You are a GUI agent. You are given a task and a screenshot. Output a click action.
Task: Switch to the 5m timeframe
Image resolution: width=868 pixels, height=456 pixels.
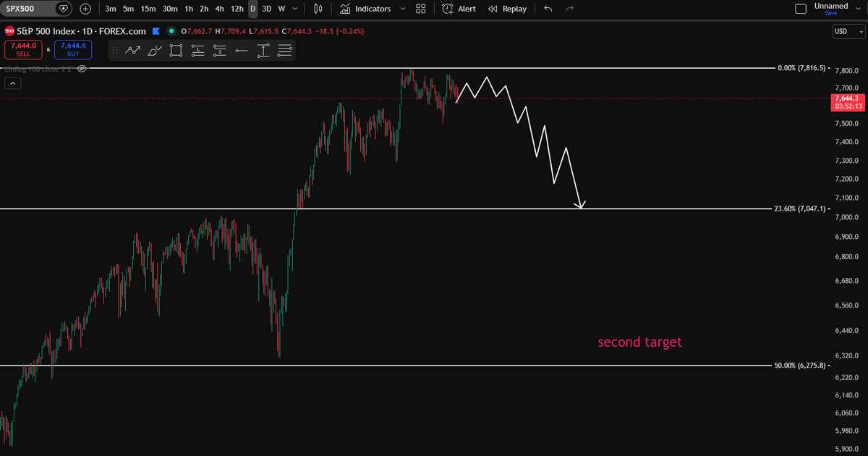[128, 9]
